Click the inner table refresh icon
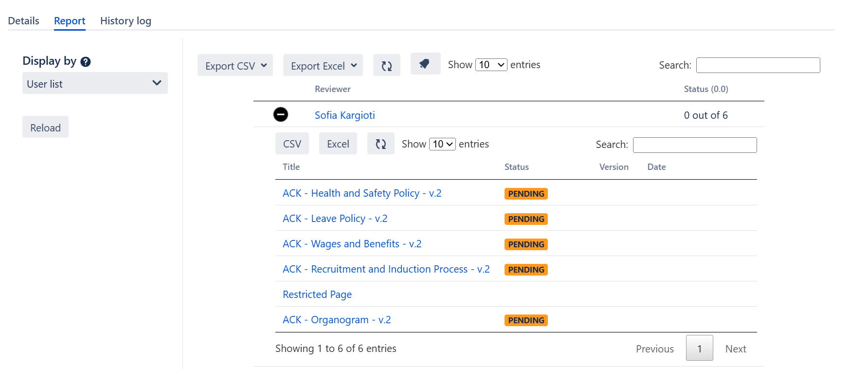The width and height of the screenshot is (868, 369). coord(380,144)
